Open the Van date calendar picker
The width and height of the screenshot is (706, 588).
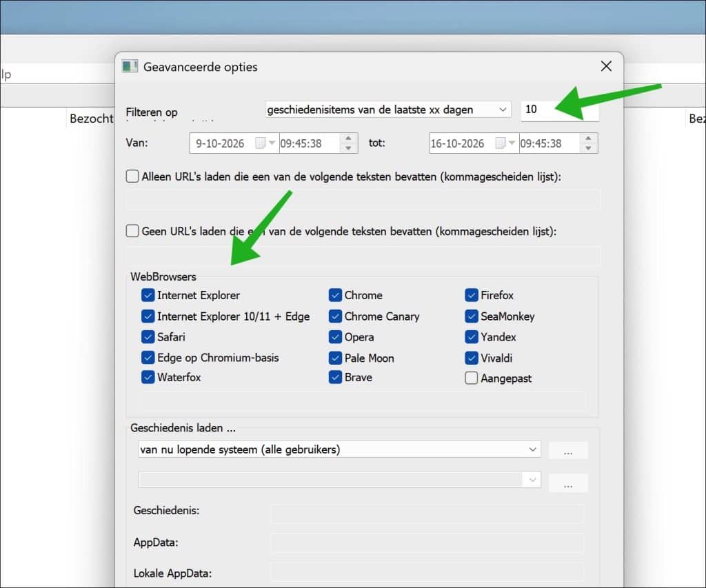pyautogui.click(x=265, y=143)
